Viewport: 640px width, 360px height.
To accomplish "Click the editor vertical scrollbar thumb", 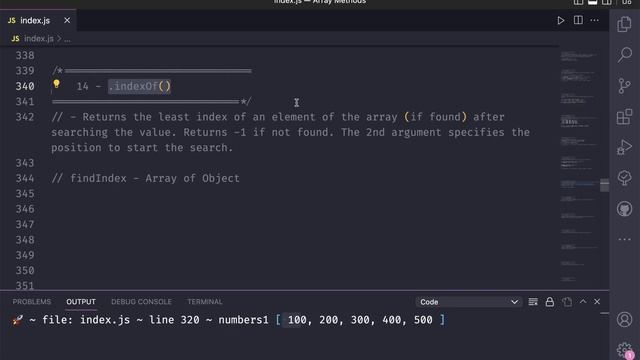I will click(x=604, y=185).
